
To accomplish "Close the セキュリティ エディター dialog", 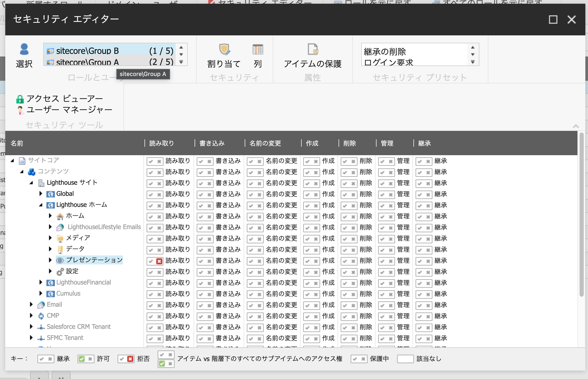I will click(572, 20).
